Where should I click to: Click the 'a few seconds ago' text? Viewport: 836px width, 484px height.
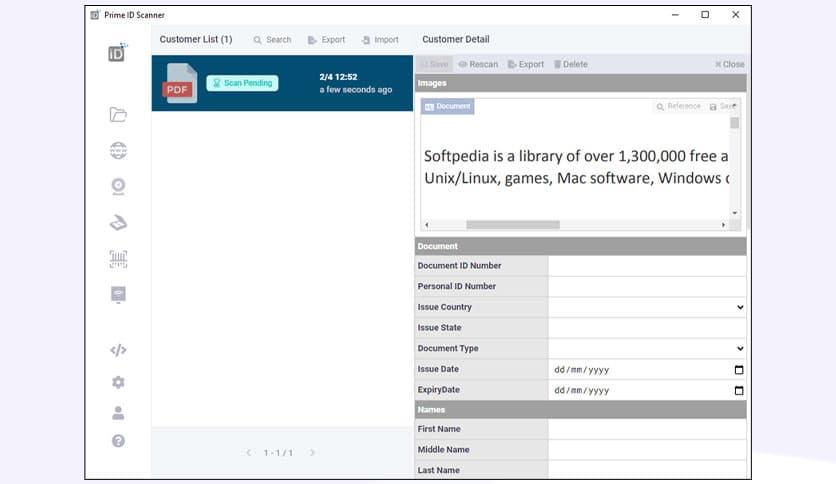356,90
